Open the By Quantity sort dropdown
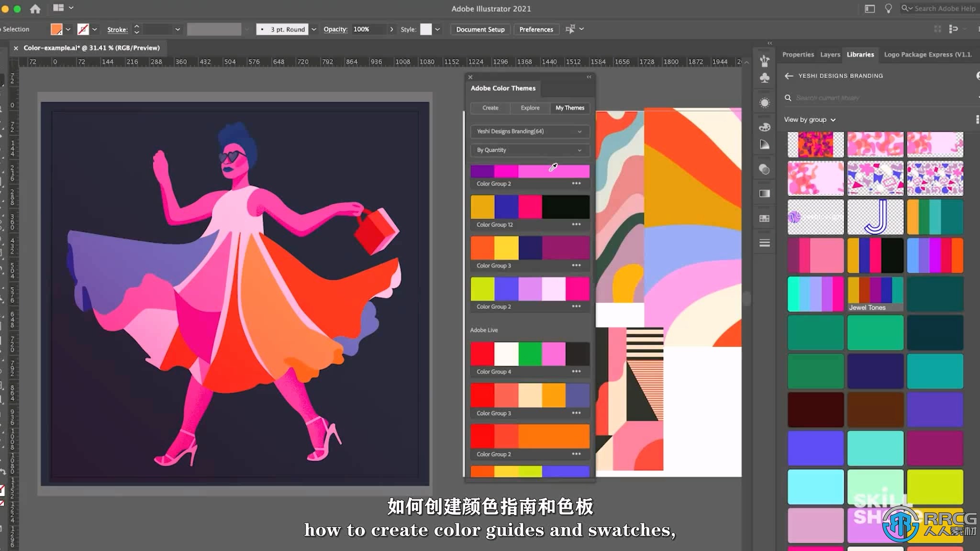This screenshot has height=551, width=980. pos(530,150)
